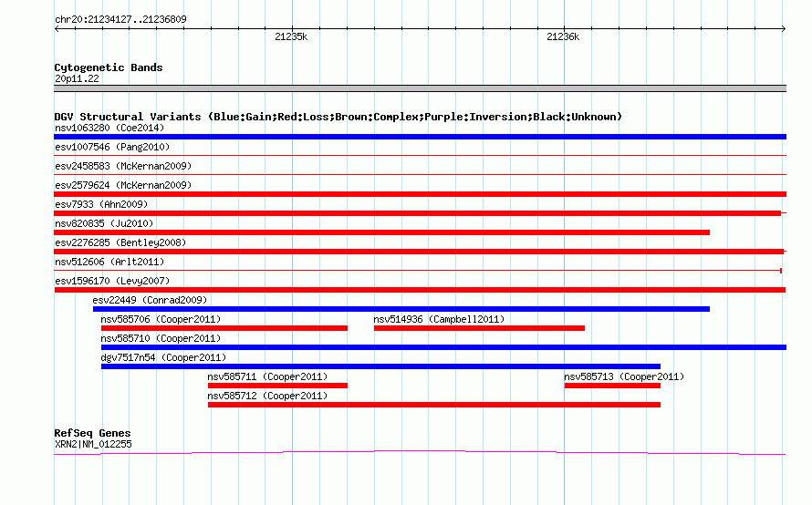This screenshot has width=812, height=505.
Task: Click the esv2458583 (McKernan2009) label
Action: (x=123, y=166)
